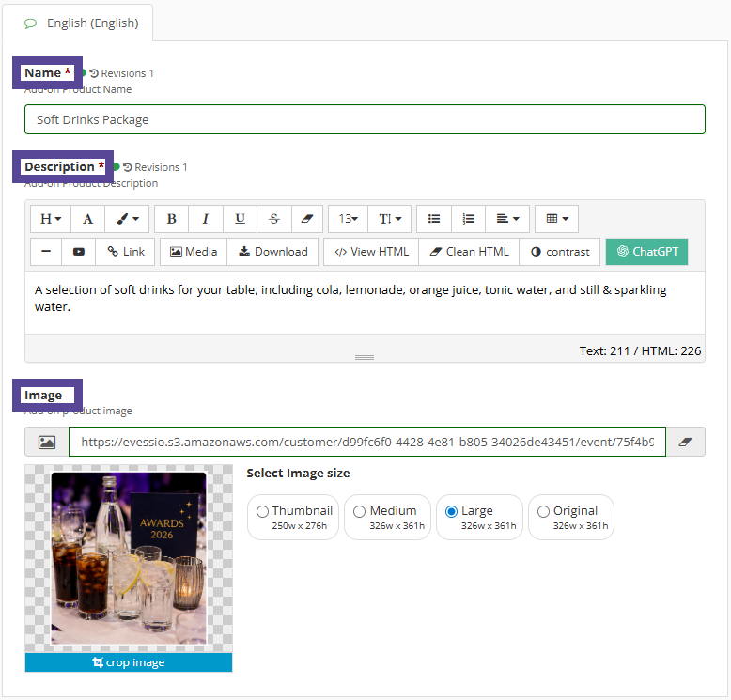
Task: Click the Link toolbar button
Action: pos(125,252)
